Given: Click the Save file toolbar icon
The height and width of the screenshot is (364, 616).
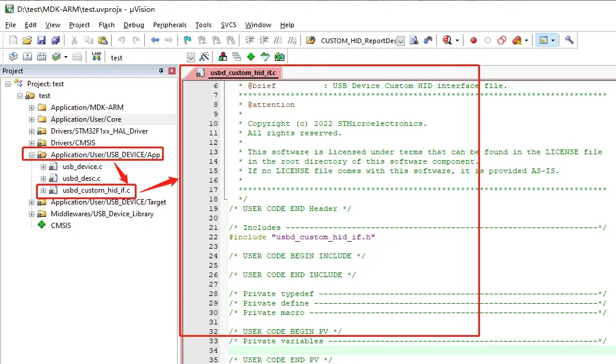Looking at the screenshot, I should 41,40.
